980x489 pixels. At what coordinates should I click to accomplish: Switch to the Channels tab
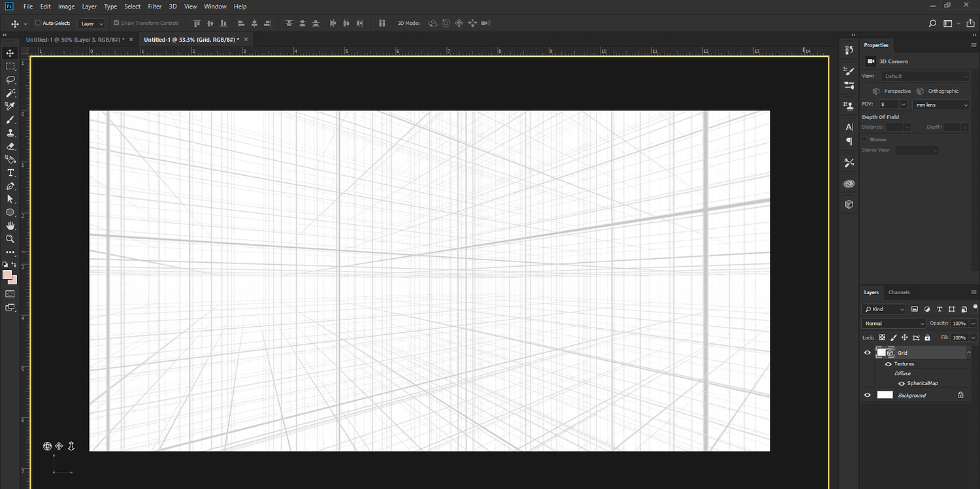coord(899,292)
